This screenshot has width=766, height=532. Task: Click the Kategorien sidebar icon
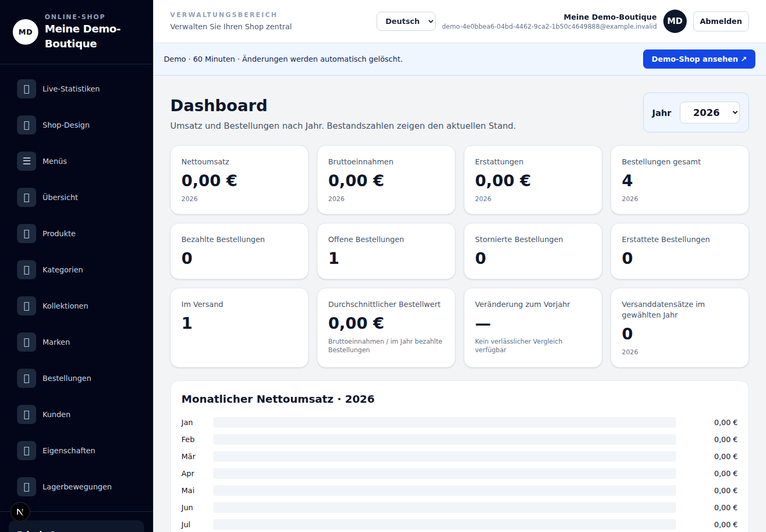[x=27, y=270]
